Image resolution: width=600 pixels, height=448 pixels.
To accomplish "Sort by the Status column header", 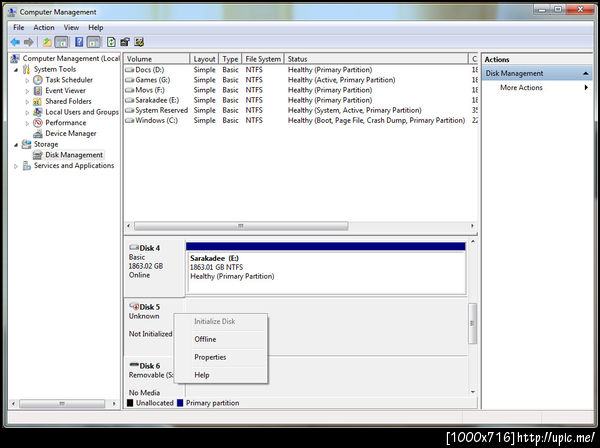I will [376, 59].
